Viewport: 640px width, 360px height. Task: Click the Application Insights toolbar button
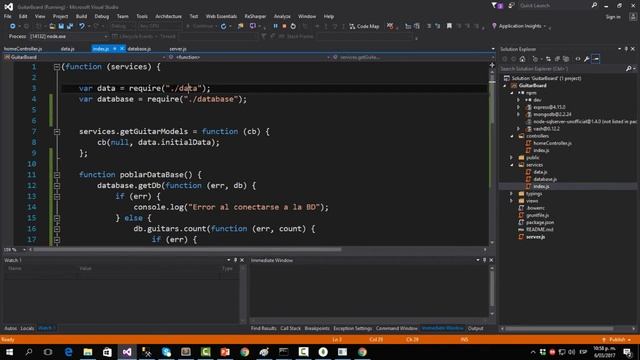click(x=518, y=26)
